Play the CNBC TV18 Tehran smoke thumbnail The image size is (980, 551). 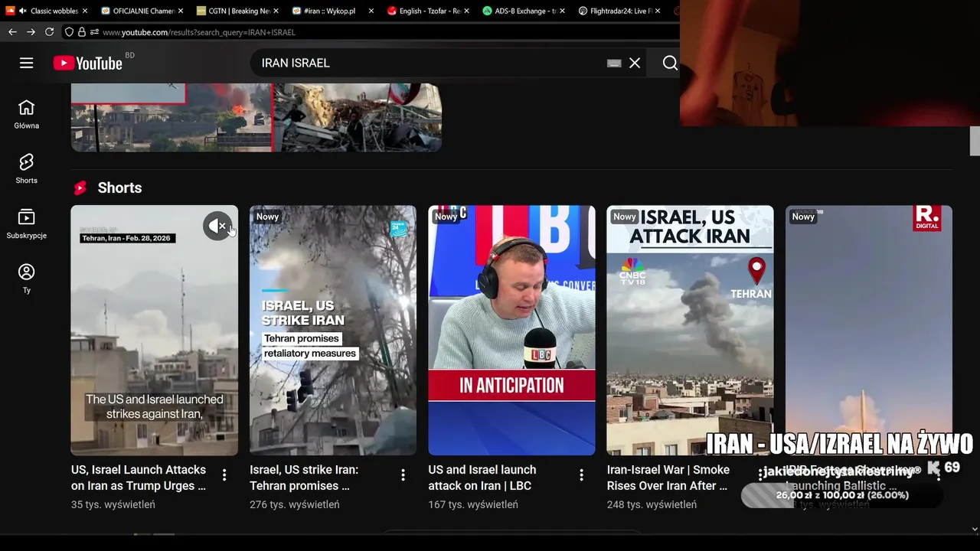click(x=690, y=330)
